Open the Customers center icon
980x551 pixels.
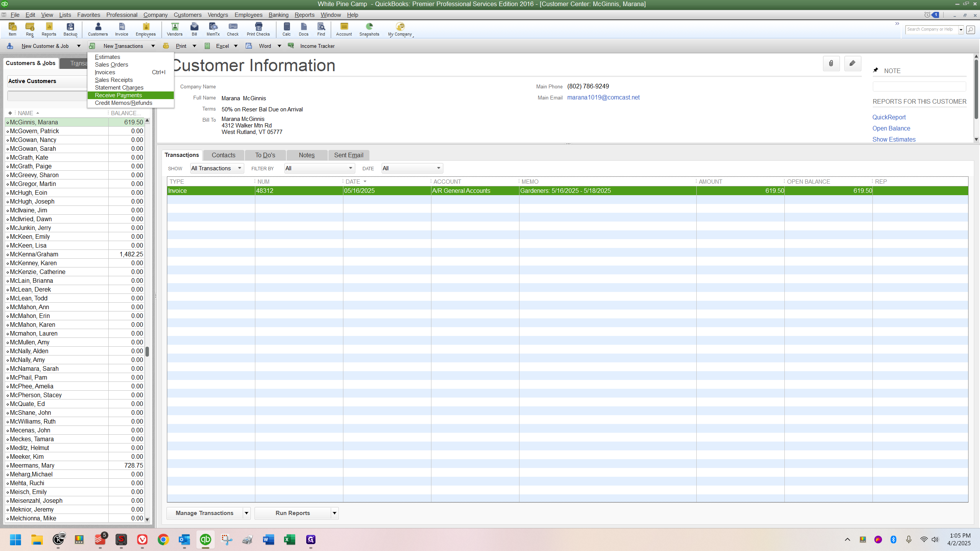pyautogui.click(x=98, y=29)
